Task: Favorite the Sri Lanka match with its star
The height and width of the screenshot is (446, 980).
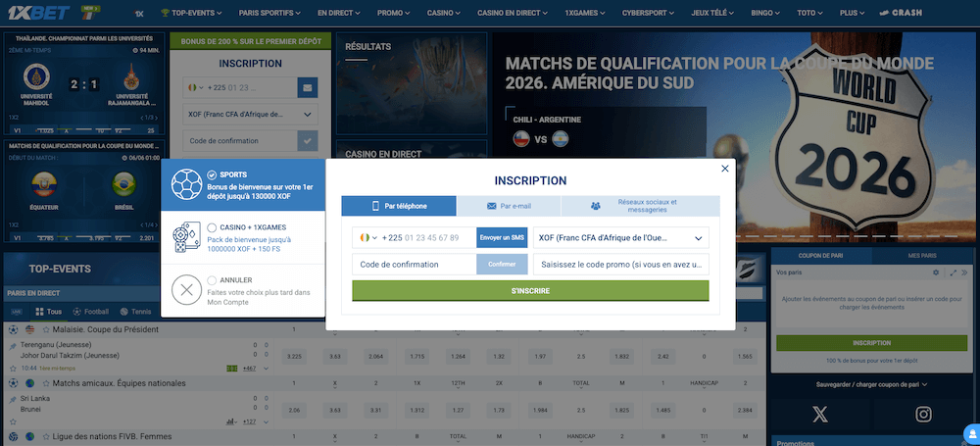Action: tap(13, 421)
